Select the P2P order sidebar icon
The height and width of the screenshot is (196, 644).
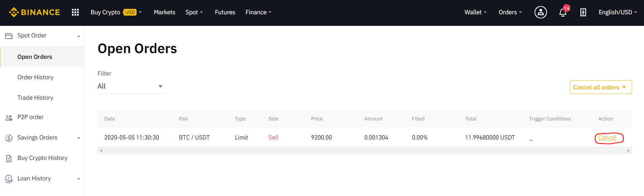click(8, 117)
